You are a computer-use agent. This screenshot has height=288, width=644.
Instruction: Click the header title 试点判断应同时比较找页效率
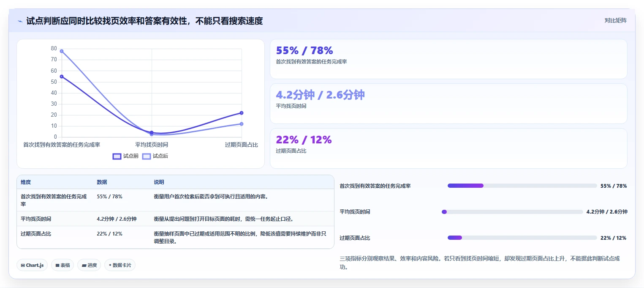(x=144, y=21)
